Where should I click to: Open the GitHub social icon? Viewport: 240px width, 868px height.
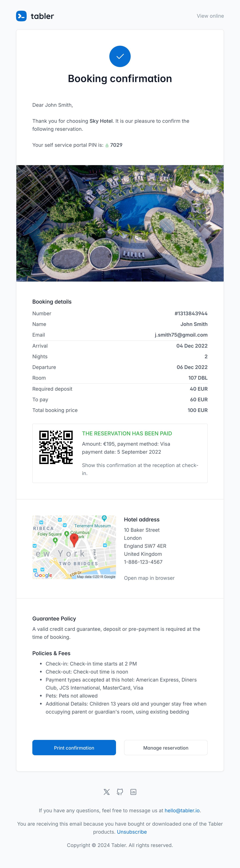point(120,792)
